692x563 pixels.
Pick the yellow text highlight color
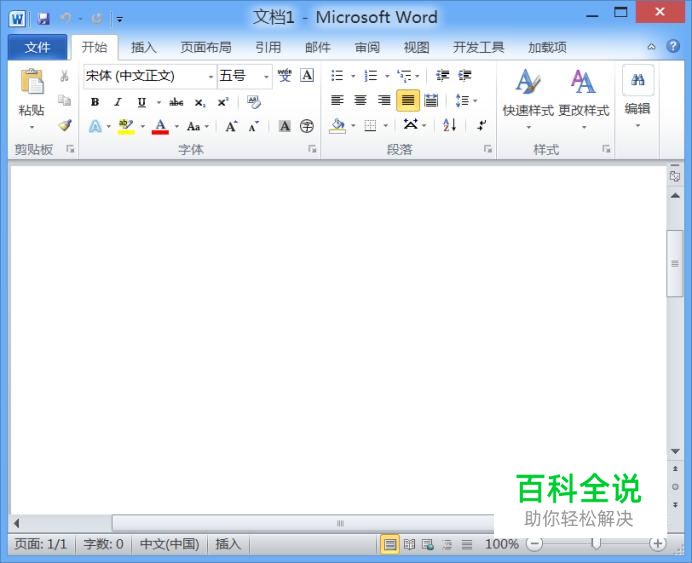pyautogui.click(x=126, y=127)
